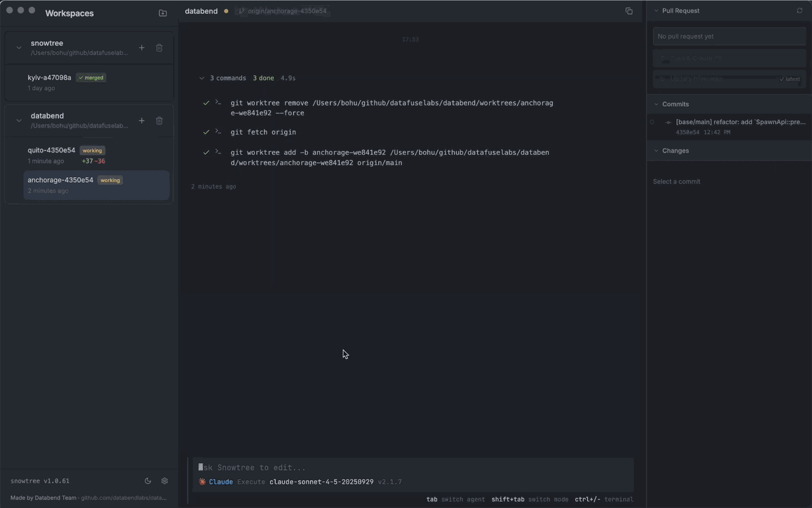Screen dimensions: 812x508
Task: Click the copy terminal icon
Action: (x=629, y=11)
